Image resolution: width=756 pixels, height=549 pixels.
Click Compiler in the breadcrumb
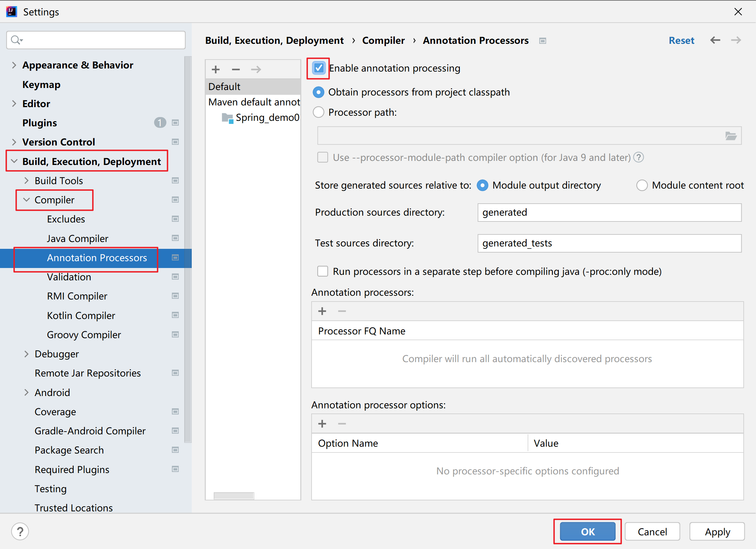click(x=383, y=40)
